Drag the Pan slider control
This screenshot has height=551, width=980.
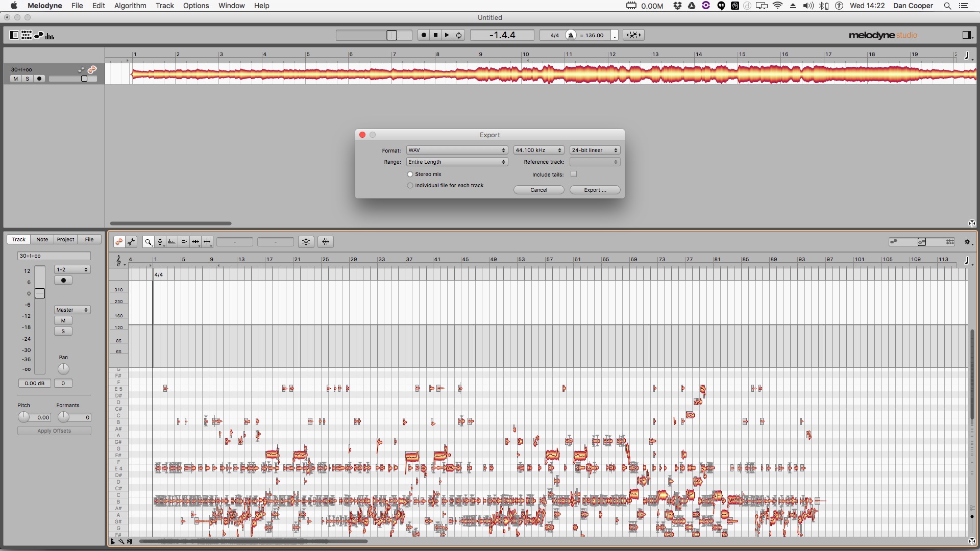pyautogui.click(x=63, y=368)
